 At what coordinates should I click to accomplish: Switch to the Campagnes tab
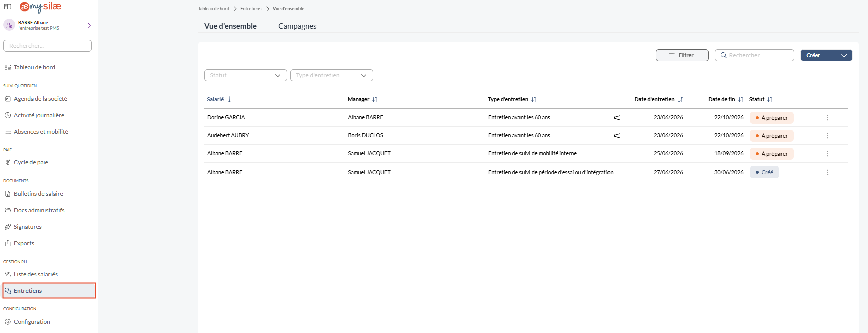click(x=297, y=26)
